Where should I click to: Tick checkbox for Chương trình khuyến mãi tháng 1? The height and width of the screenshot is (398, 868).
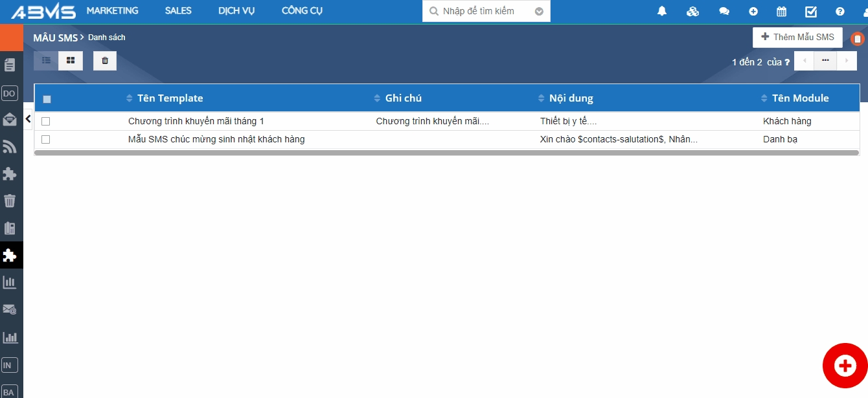(x=46, y=121)
